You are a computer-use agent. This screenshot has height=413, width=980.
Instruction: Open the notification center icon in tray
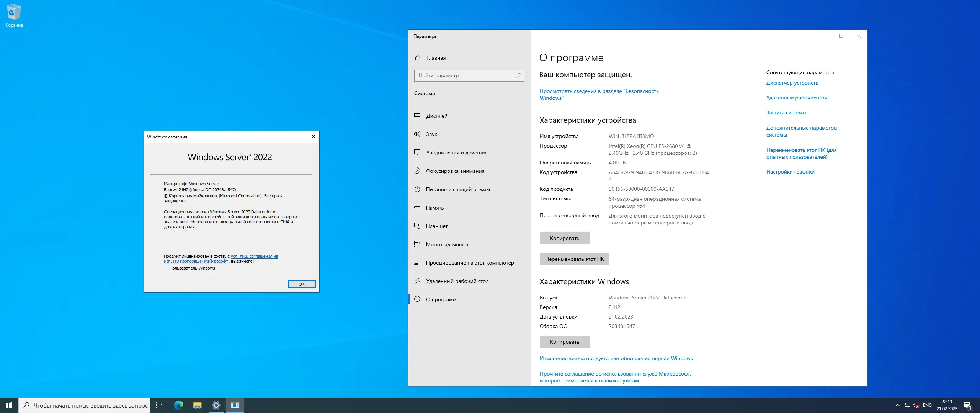(x=968, y=405)
